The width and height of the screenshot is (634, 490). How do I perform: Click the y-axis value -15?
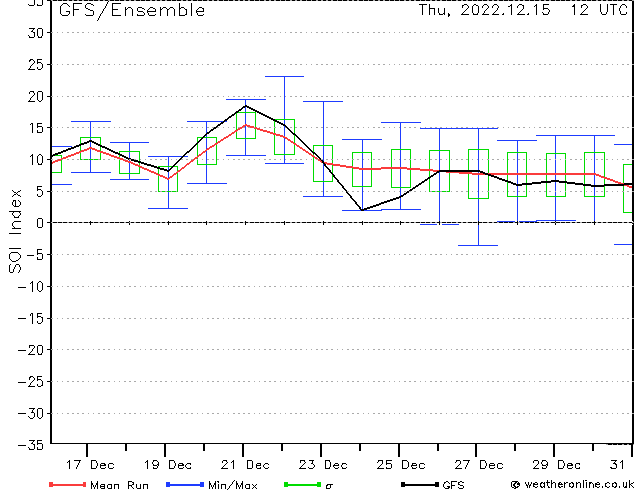click(x=31, y=318)
